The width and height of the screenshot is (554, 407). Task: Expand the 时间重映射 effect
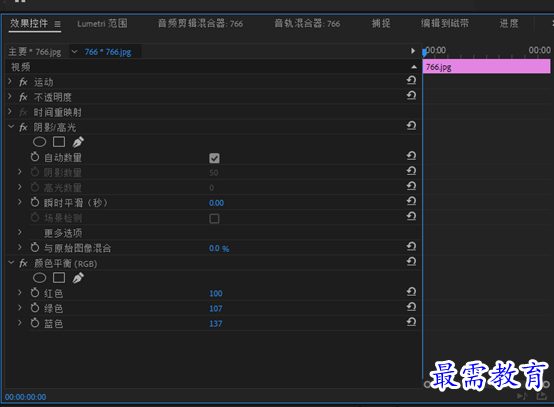tap(10, 112)
